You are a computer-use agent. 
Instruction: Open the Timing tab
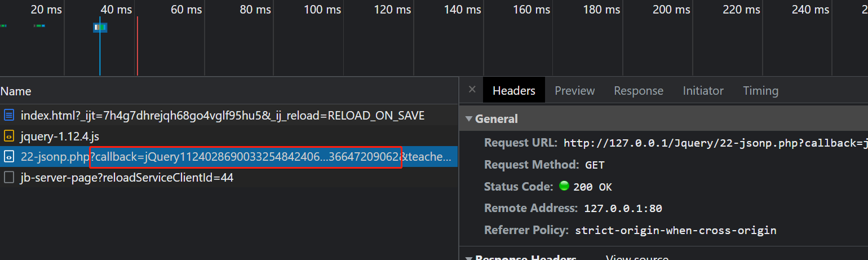click(760, 90)
